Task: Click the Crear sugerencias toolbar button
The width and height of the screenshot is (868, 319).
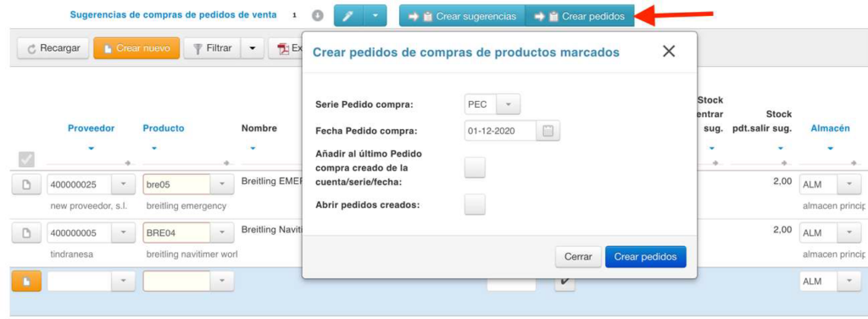Action: pyautogui.click(x=462, y=16)
